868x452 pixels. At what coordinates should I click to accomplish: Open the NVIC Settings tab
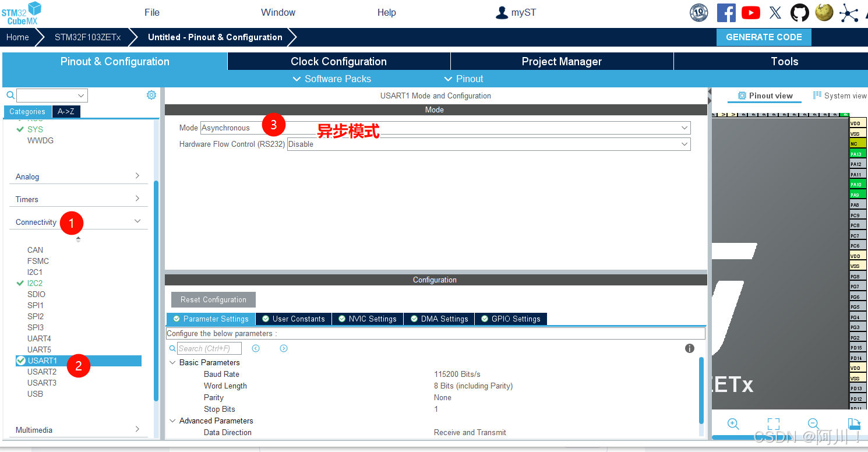(x=368, y=319)
